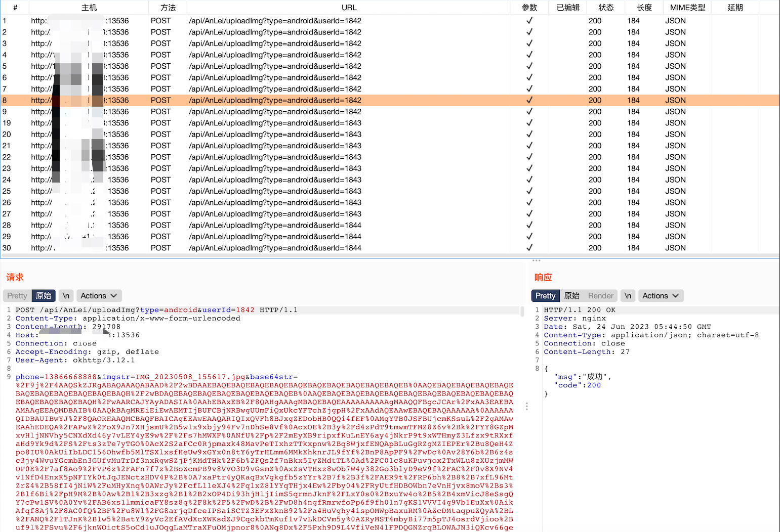Image resolution: width=780 pixels, height=532 pixels.
Task: Select request row number 26
Action: [x=390, y=202]
